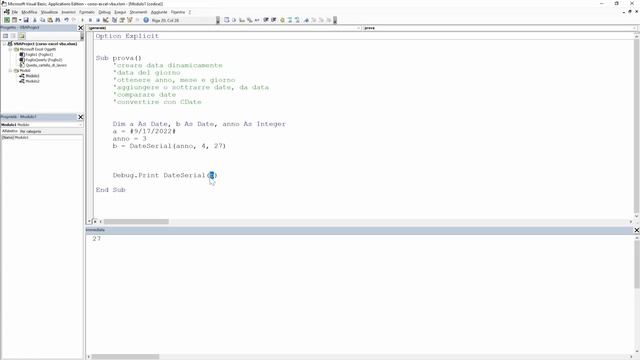Click the 'b = DateSerial(anno, 4, 27)' line

tap(169, 146)
